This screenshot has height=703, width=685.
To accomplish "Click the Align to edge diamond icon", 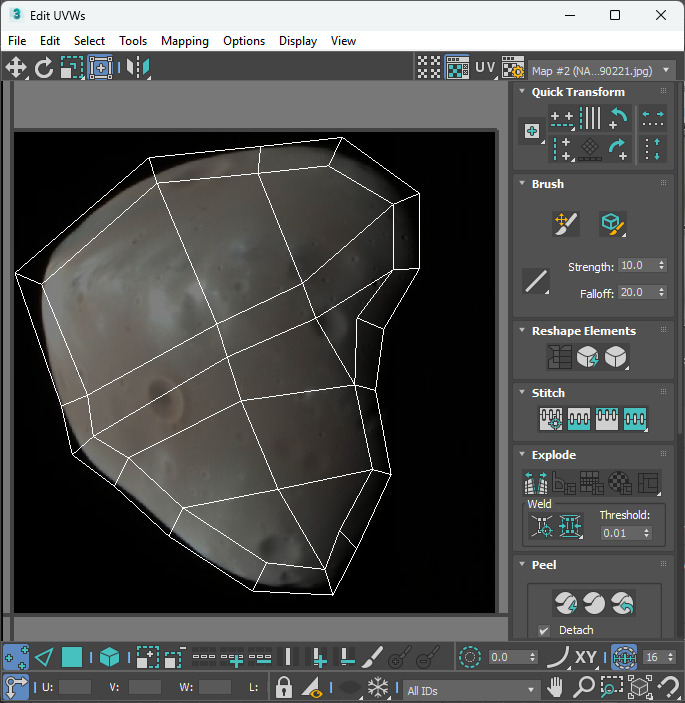I will [590, 149].
